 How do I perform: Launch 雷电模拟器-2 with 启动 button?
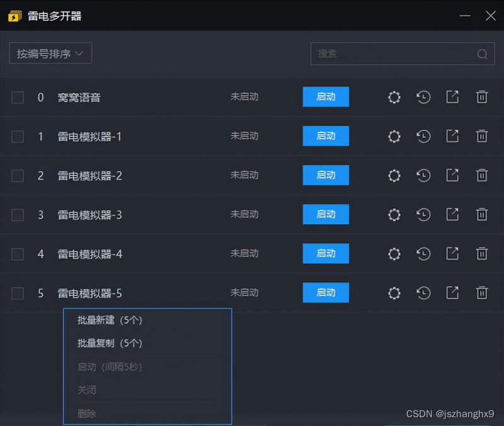click(x=326, y=175)
